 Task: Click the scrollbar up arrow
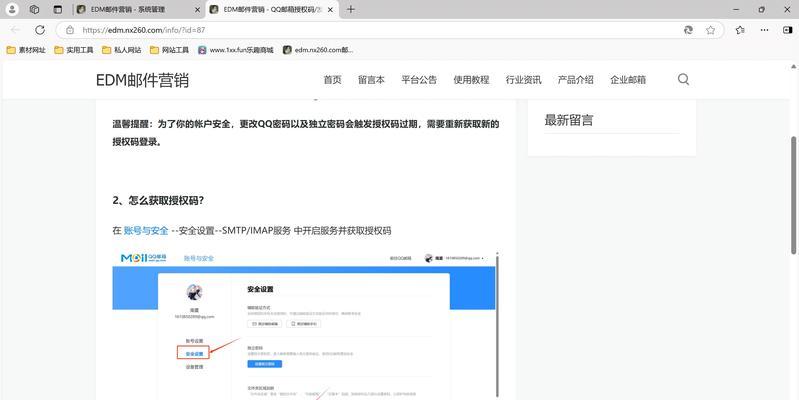(794, 67)
